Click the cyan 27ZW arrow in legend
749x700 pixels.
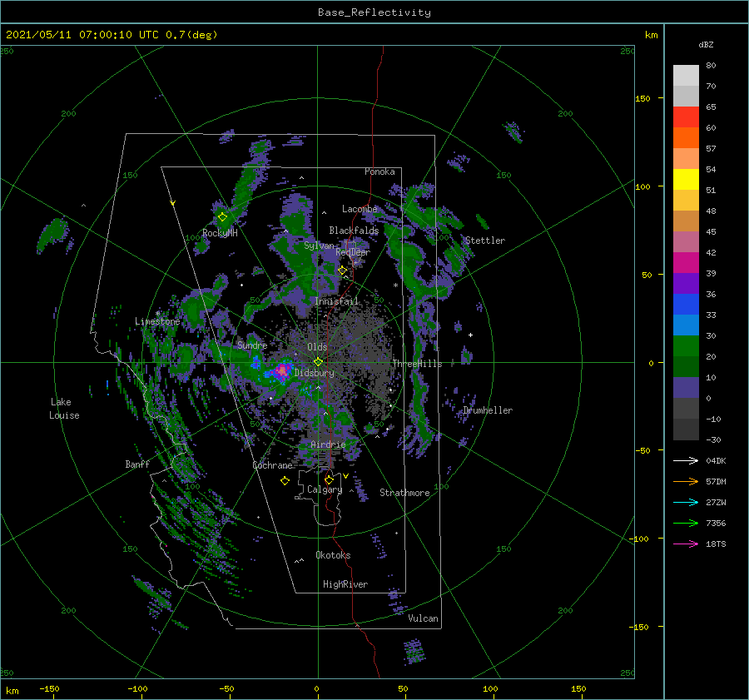click(686, 502)
